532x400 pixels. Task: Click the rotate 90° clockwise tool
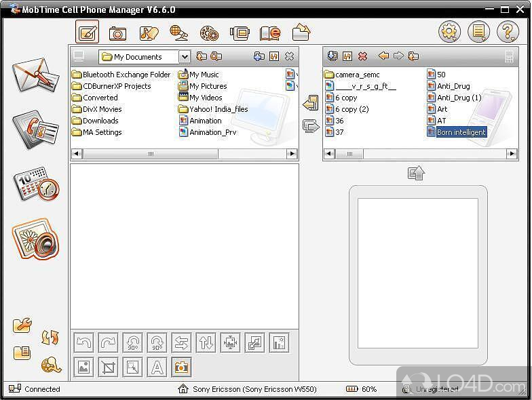[157, 343]
